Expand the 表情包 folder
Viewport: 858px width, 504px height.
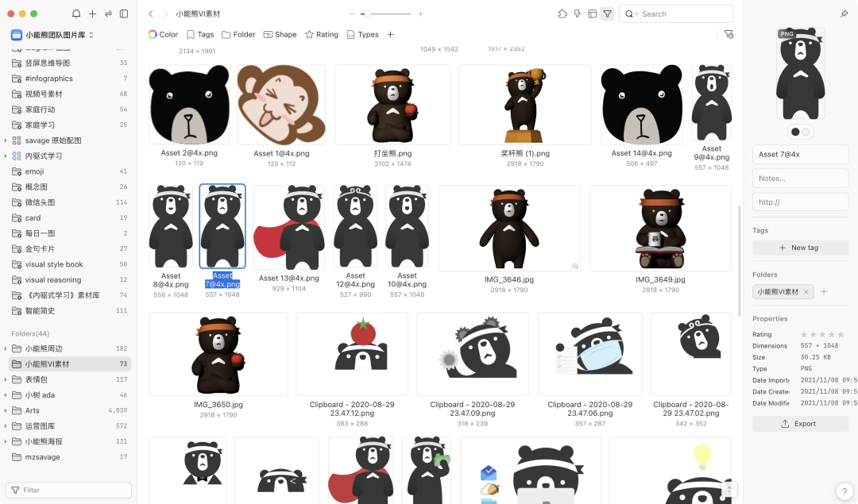pos(6,379)
